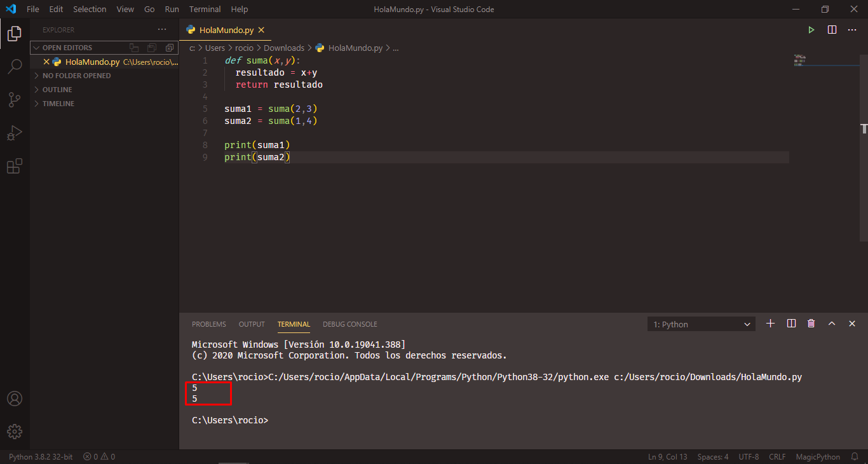
Task: Open the Search view in activity bar
Action: point(15,66)
